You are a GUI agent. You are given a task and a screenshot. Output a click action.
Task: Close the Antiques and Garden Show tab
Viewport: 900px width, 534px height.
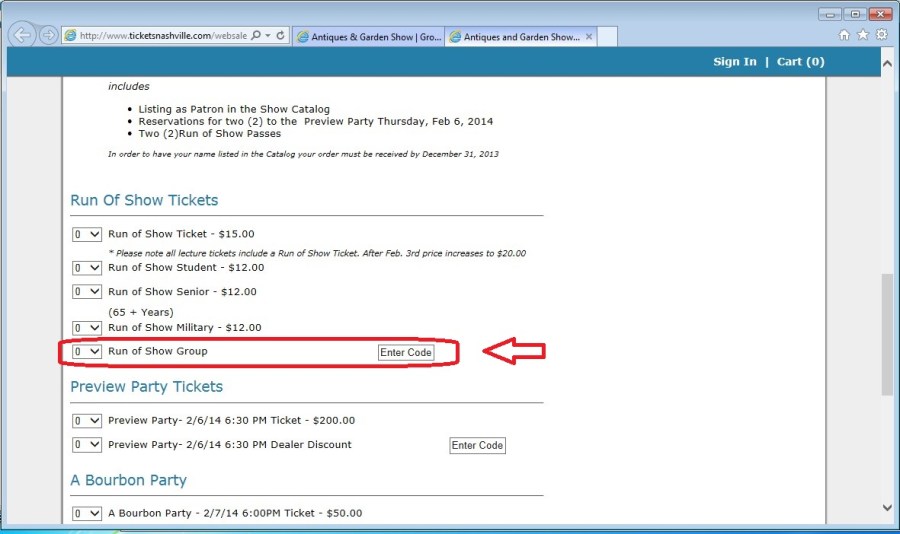[x=589, y=37]
